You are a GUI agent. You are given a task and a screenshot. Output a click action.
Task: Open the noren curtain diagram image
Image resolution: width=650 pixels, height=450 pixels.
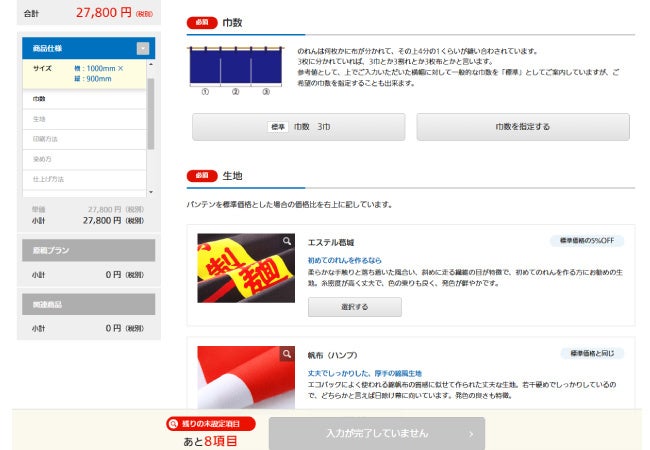pyautogui.click(x=236, y=71)
